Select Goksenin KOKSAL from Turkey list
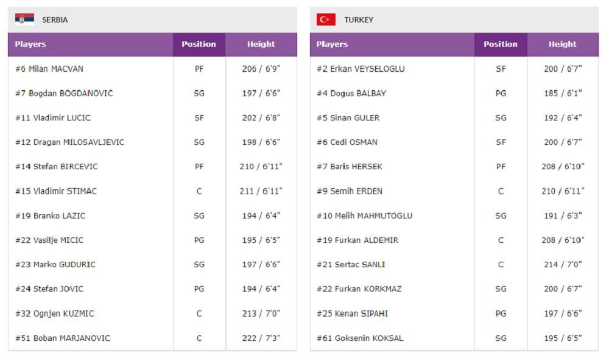 (x=360, y=338)
